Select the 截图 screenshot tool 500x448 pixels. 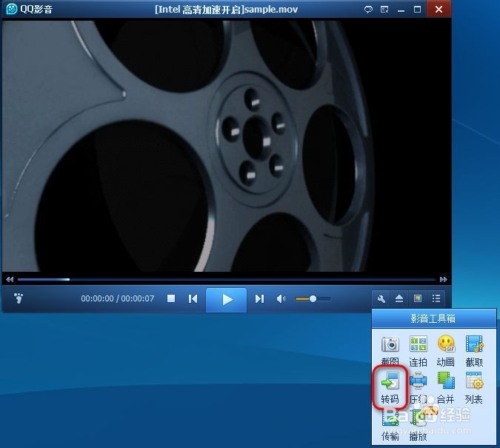(390, 351)
